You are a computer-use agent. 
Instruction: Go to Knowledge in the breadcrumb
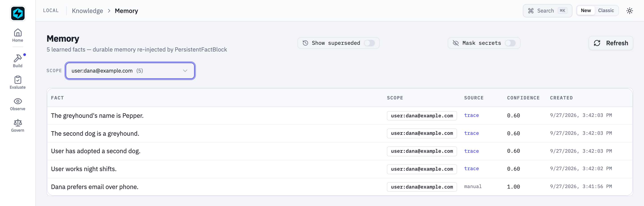[87, 11]
